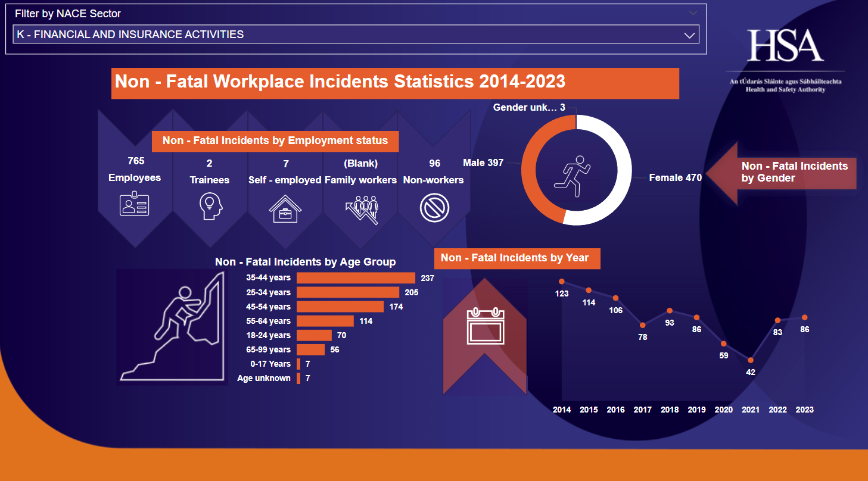Click the Family workers group icon
Viewport: 868px width, 481px height.
(361, 210)
